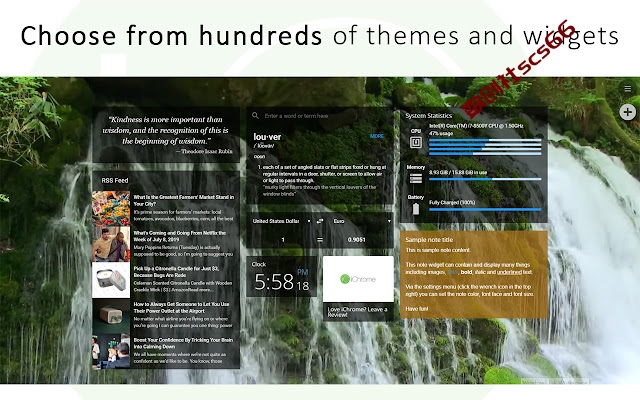Open the Citronella Candle article
The width and height of the screenshot is (640, 400).
176,272
